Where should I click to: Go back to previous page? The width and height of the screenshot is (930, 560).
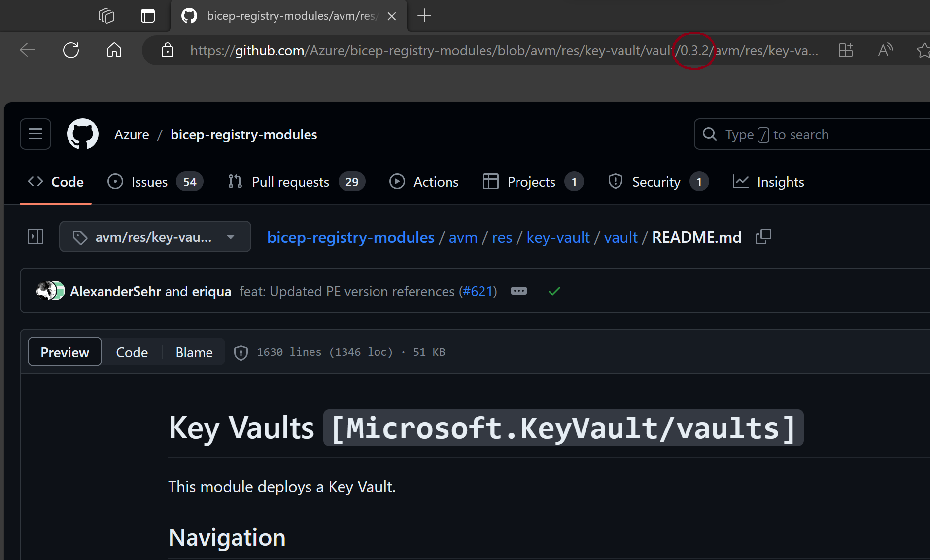click(x=28, y=50)
